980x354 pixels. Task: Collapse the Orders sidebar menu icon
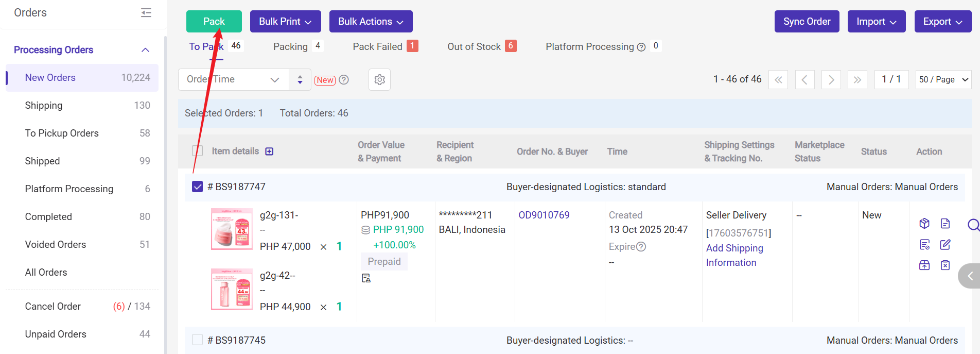point(146,13)
